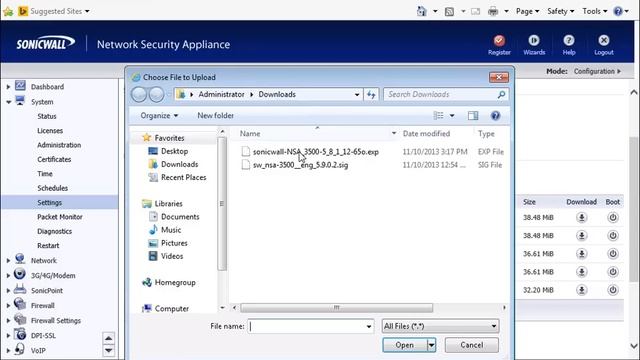Image resolution: width=640 pixels, height=360 pixels.
Task: Click the Logout icon
Action: [604, 40]
